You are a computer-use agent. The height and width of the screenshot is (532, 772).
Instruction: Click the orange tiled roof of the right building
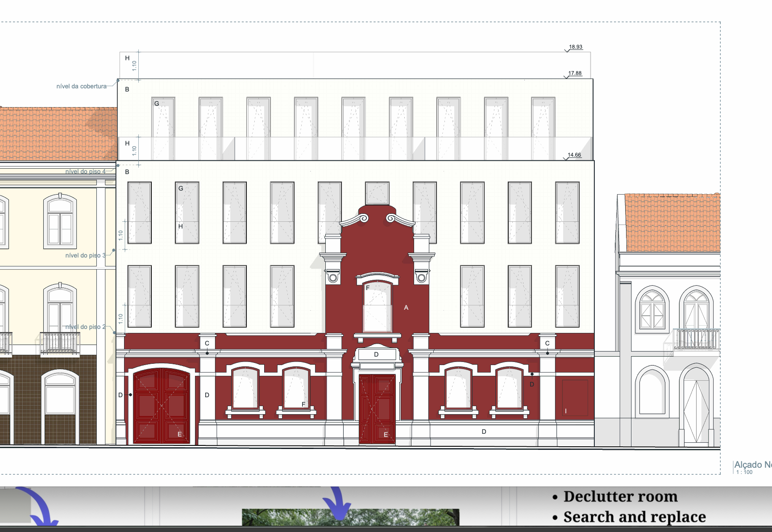point(672,222)
